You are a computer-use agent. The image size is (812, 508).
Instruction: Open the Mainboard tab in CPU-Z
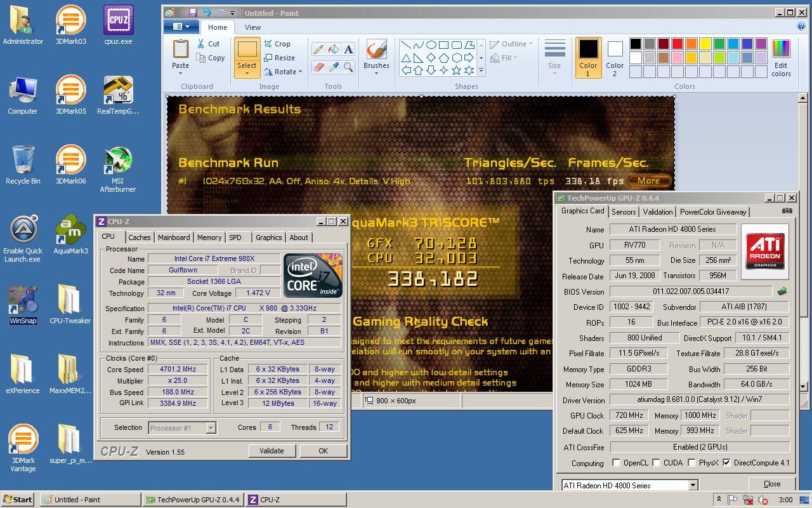pyautogui.click(x=174, y=237)
